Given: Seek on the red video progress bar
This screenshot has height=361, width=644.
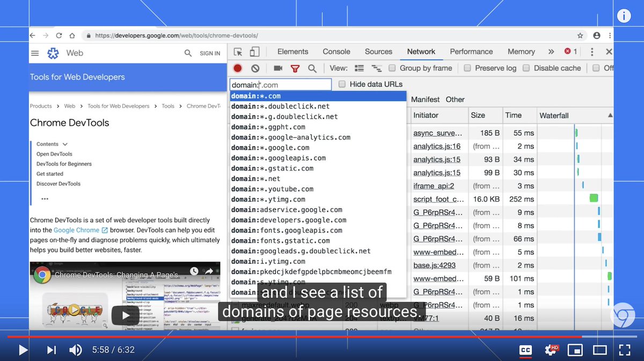Looking at the screenshot, I should tap(322, 337).
